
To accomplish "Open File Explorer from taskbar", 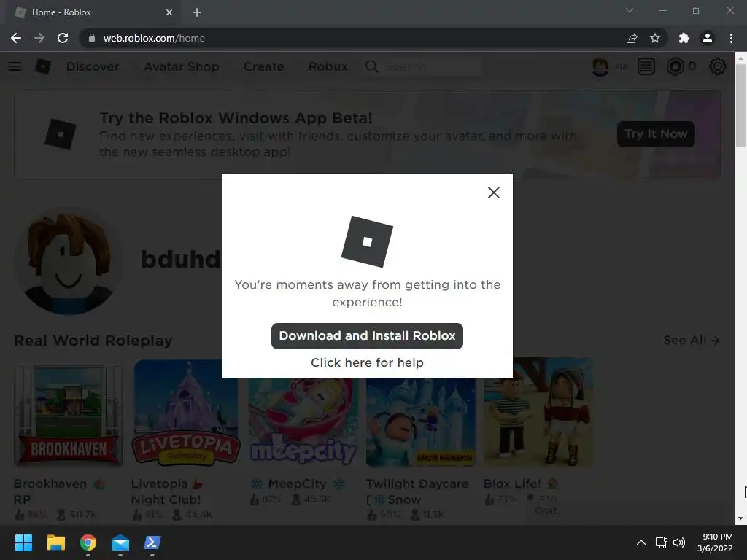I will coord(55,542).
